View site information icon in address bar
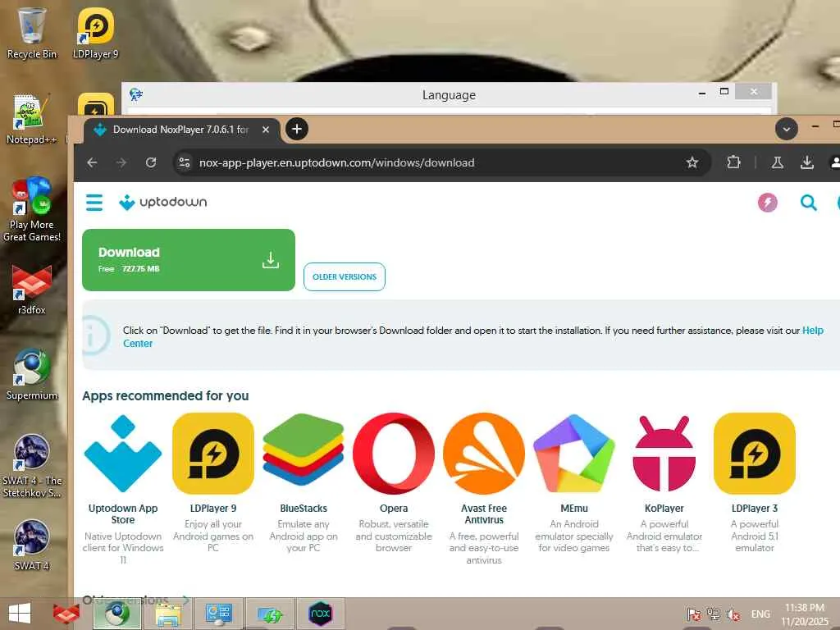 coord(185,162)
